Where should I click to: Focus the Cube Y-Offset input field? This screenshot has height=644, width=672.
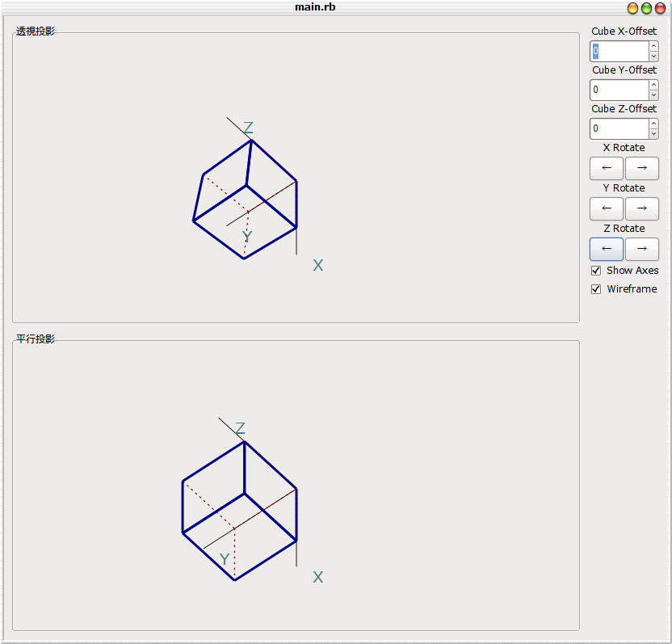(x=619, y=90)
